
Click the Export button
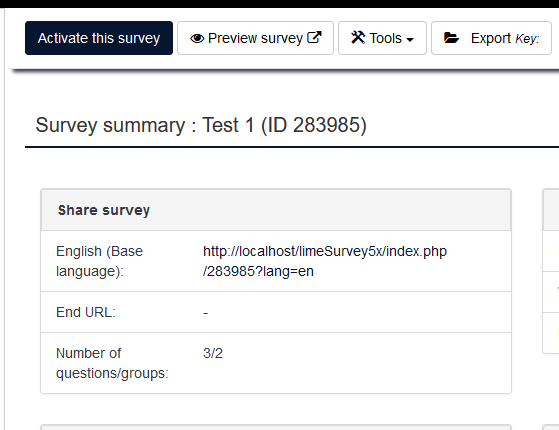[491, 38]
